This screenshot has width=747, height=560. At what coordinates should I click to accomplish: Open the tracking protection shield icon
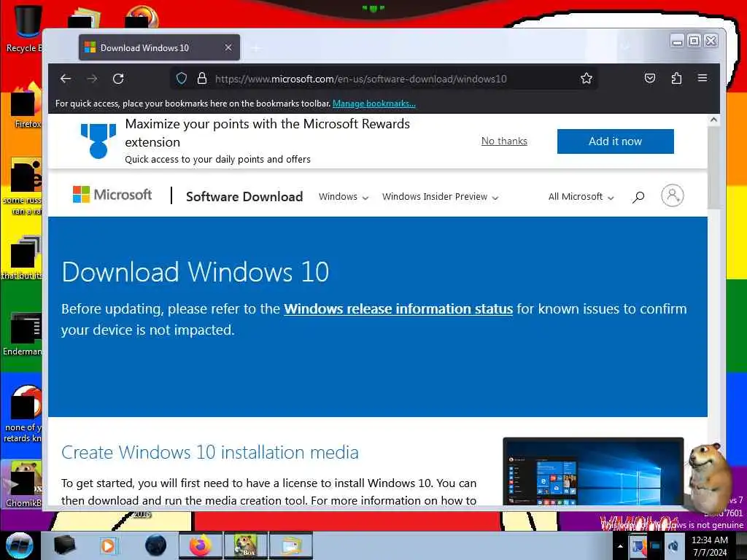[x=182, y=78]
